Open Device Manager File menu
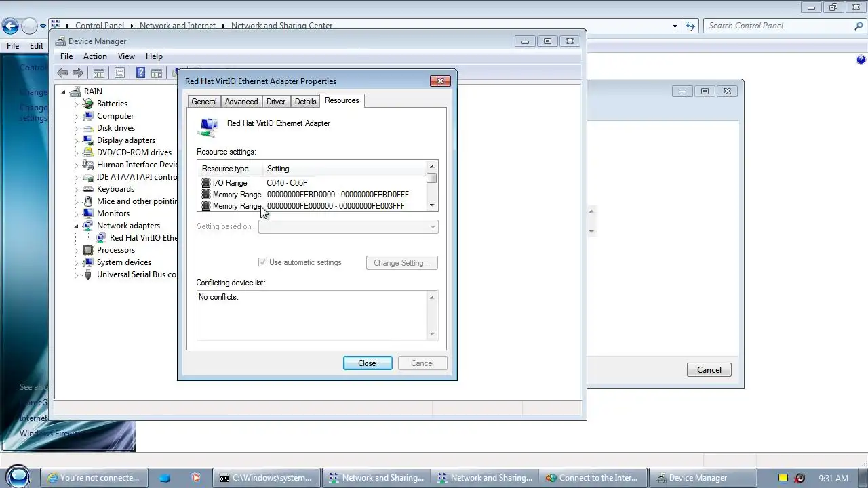The width and height of the screenshot is (868, 488). 66,56
